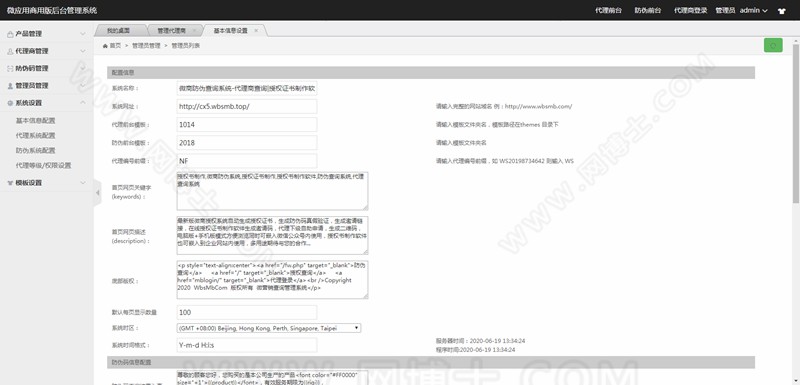The image size is (800, 385).
Task: Expand the 管理员管理 menu chevron
Action: [83, 86]
